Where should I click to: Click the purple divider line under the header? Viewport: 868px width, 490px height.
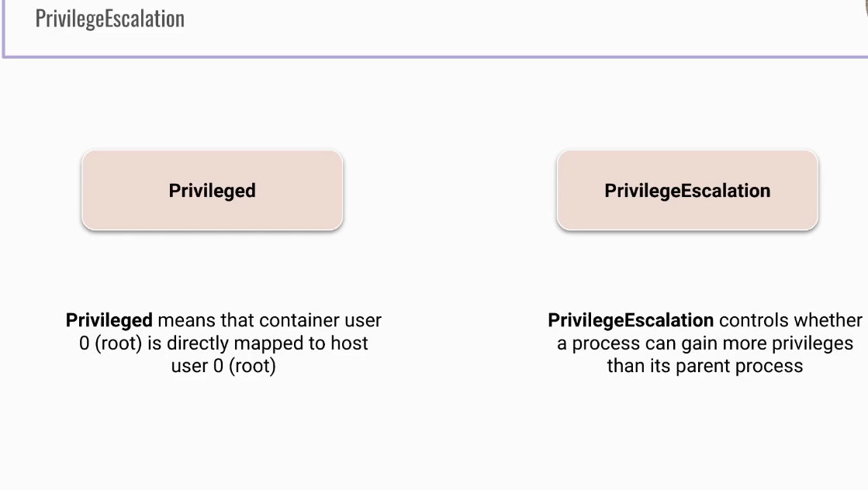tap(434, 57)
